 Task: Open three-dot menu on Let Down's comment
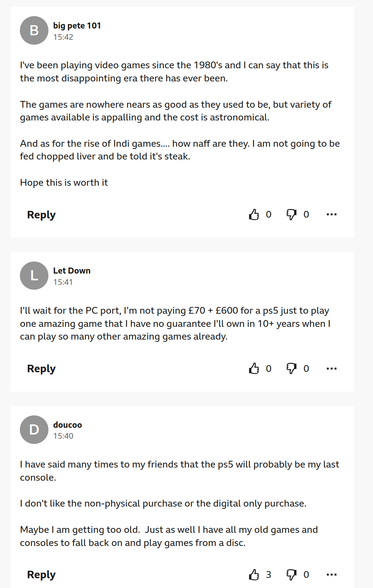pos(332,368)
